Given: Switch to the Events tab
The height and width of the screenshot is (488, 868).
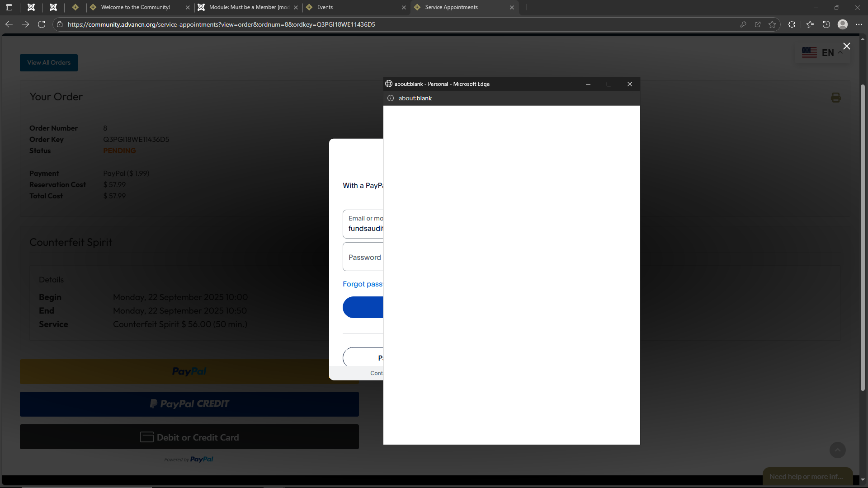Looking at the screenshot, I should pos(353,7).
